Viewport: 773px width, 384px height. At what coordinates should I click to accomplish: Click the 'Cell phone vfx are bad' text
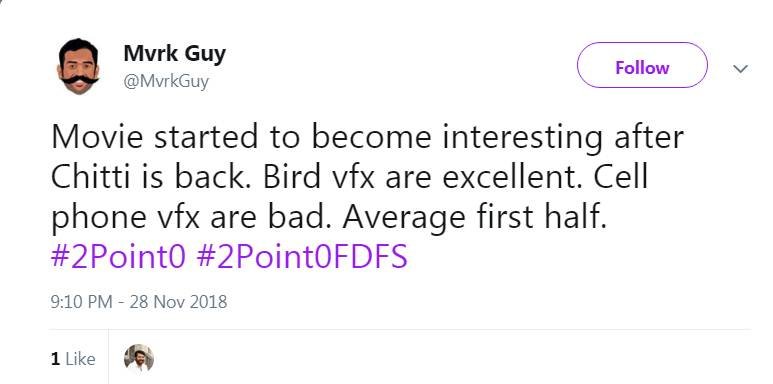[349, 197]
